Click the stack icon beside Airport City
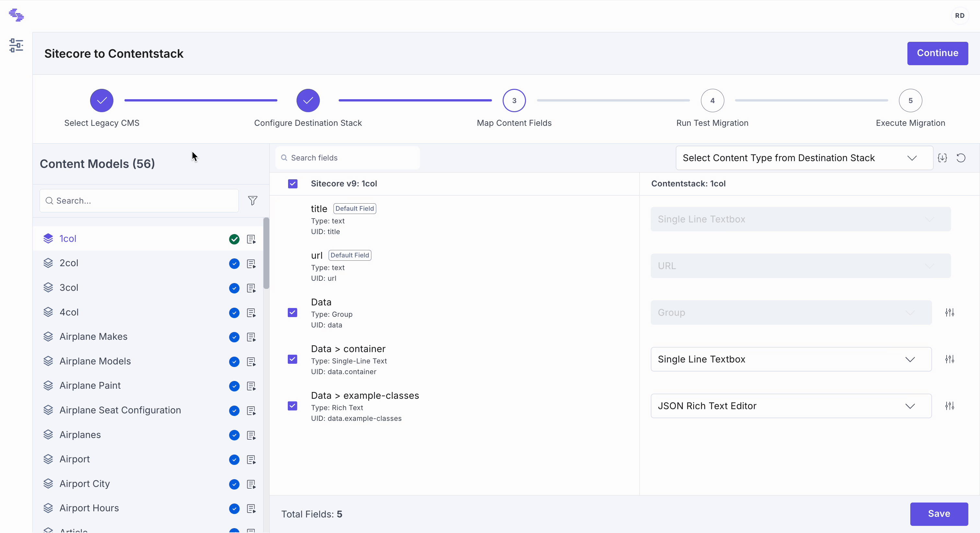The image size is (980, 533). [48, 483]
